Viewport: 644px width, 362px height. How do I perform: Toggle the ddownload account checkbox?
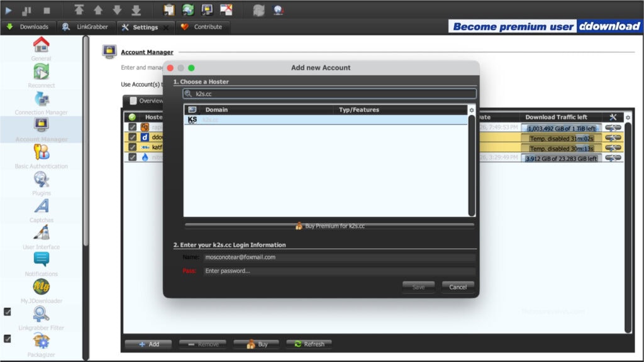[132, 137]
